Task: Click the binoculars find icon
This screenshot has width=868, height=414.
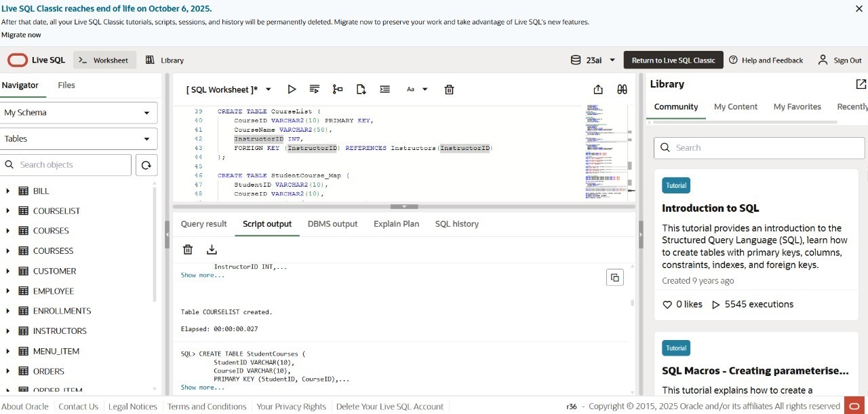Action: point(622,89)
